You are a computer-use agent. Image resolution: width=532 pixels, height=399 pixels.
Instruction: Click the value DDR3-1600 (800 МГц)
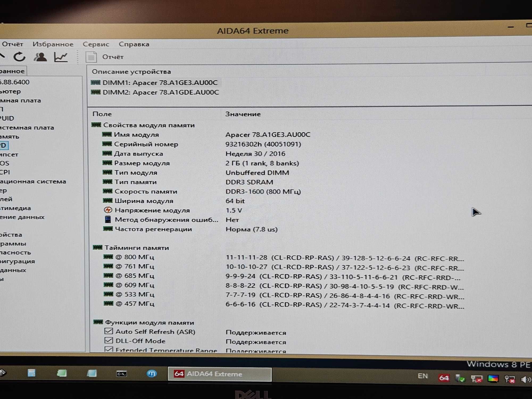pos(263,192)
